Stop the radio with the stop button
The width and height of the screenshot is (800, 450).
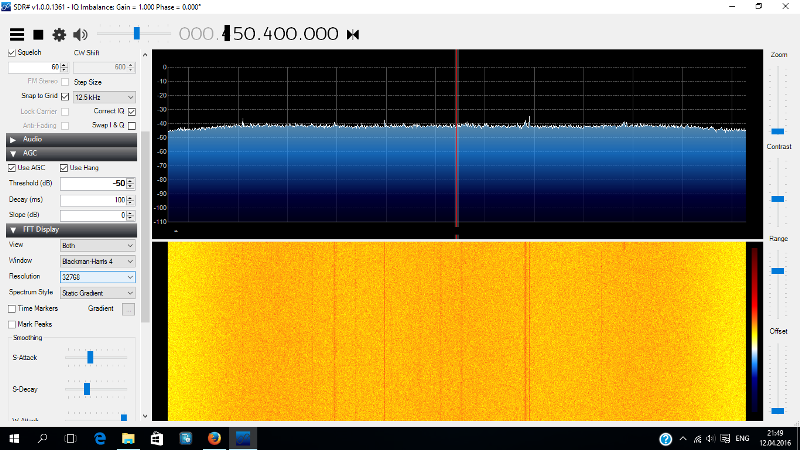tap(38, 35)
